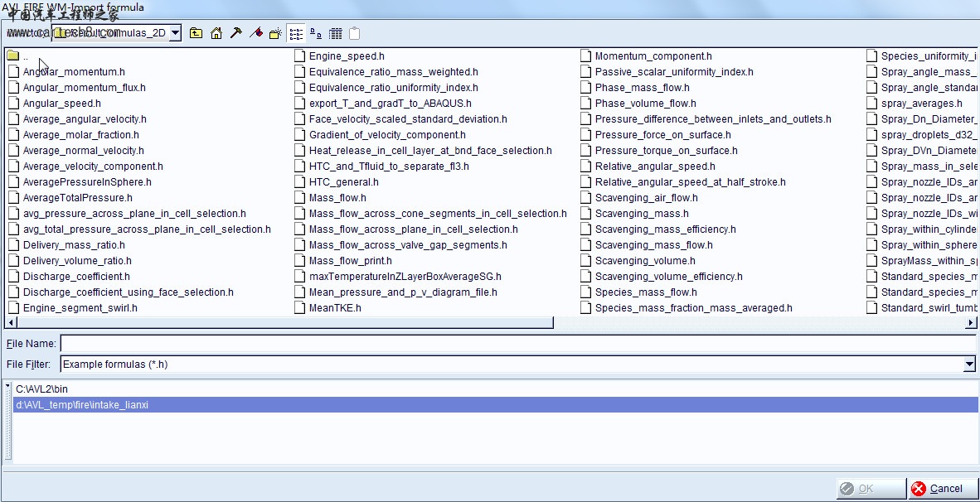Screen dimensions: 980x502
Task: Select Passive_scalar_uniformity_index.h file
Action: (x=667, y=72)
